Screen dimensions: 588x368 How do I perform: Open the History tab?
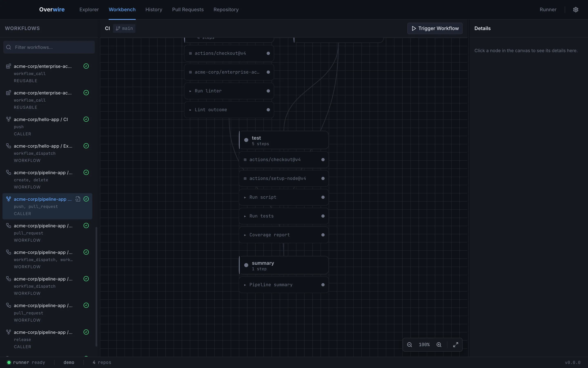click(154, 9)
